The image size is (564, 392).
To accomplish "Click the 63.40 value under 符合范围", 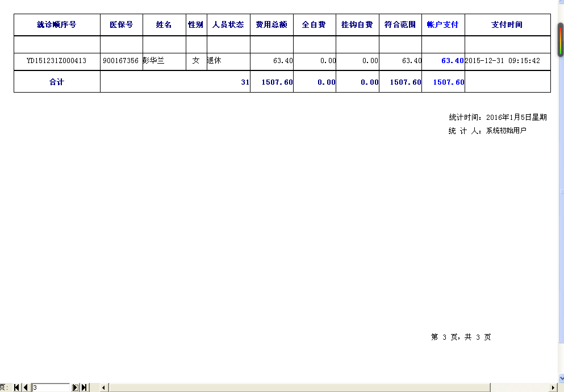I will 412,61.
